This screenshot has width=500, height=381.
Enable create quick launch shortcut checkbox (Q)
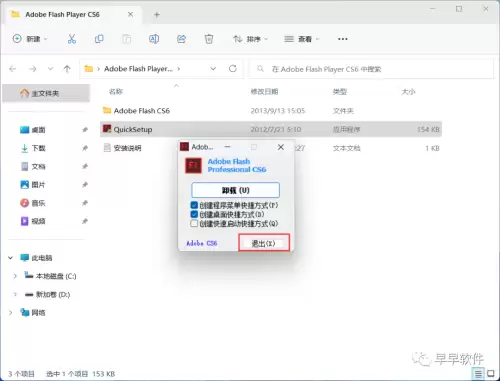pyautogui.click(x=194, y=223)
